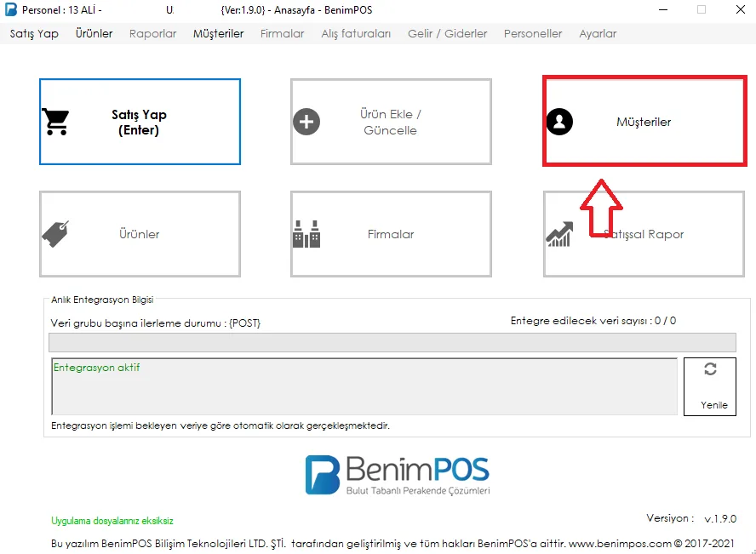756x554 pixels.
Task: Minimize the BenimPOS window
Action: tap(663, 9)
